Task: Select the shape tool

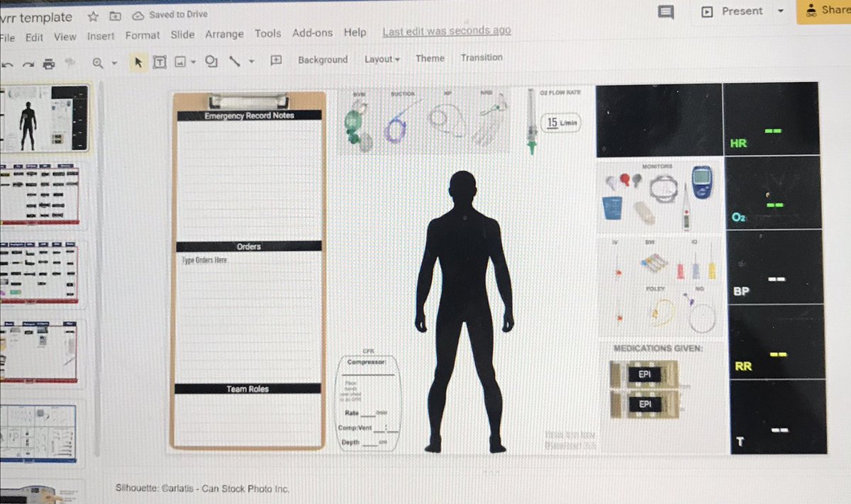Action: coord(211,62)
